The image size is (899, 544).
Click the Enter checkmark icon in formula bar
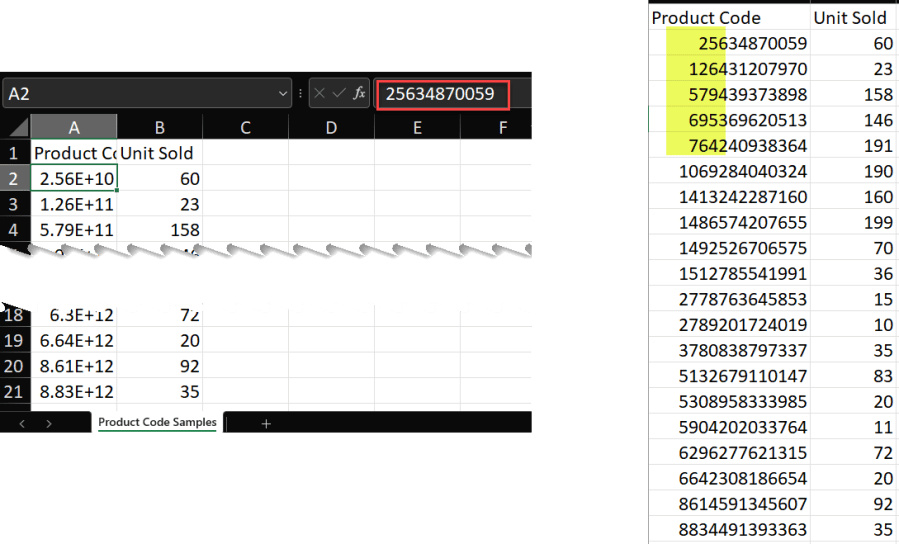[339, 94]
